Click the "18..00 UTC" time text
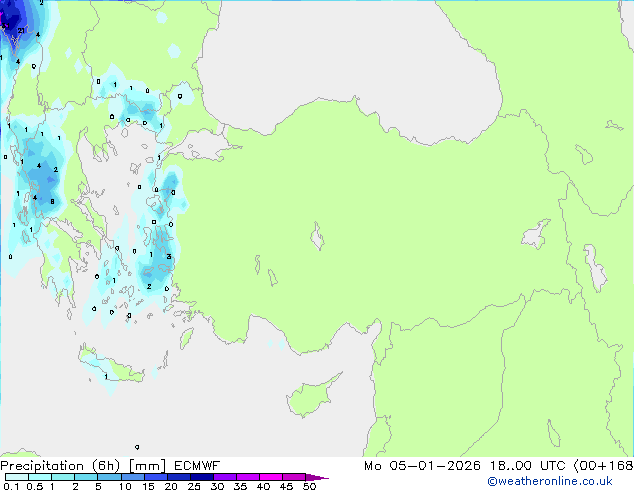 (x=527, y=466)
